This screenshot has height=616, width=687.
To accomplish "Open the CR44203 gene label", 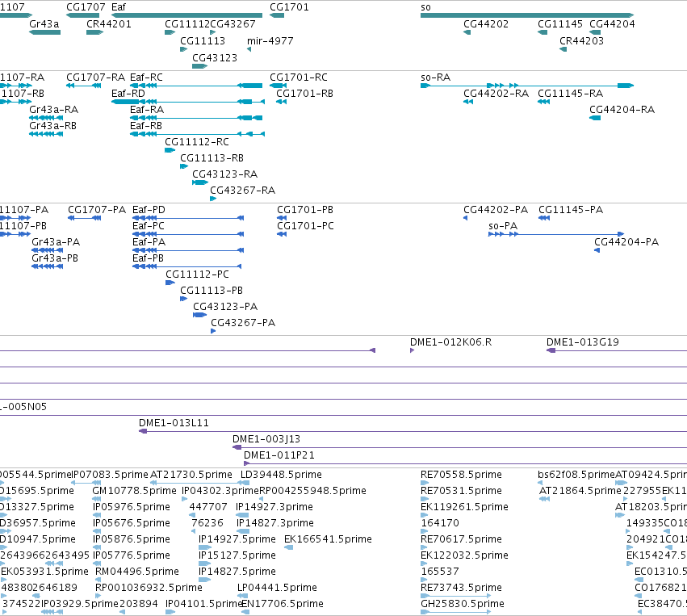I will pos(581,40).
